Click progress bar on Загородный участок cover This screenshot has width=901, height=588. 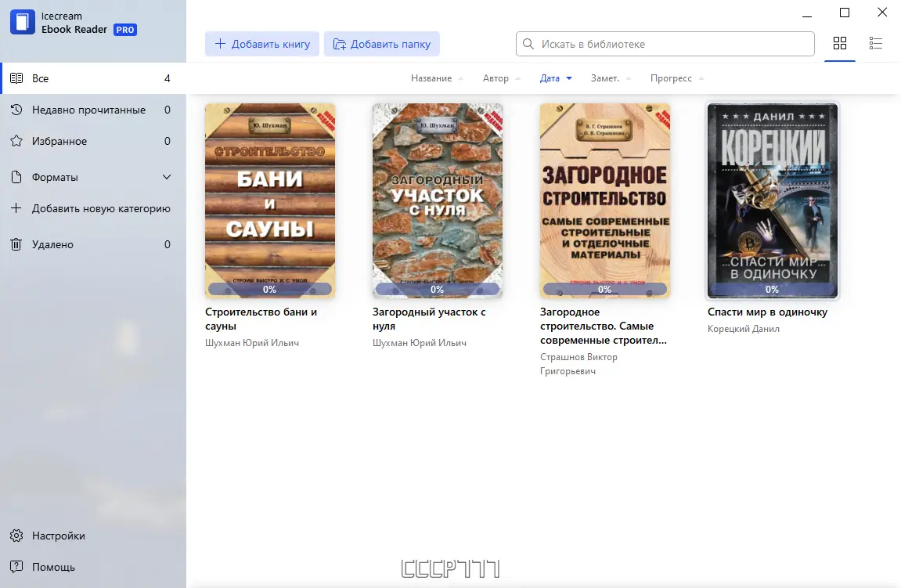point(438,289)
